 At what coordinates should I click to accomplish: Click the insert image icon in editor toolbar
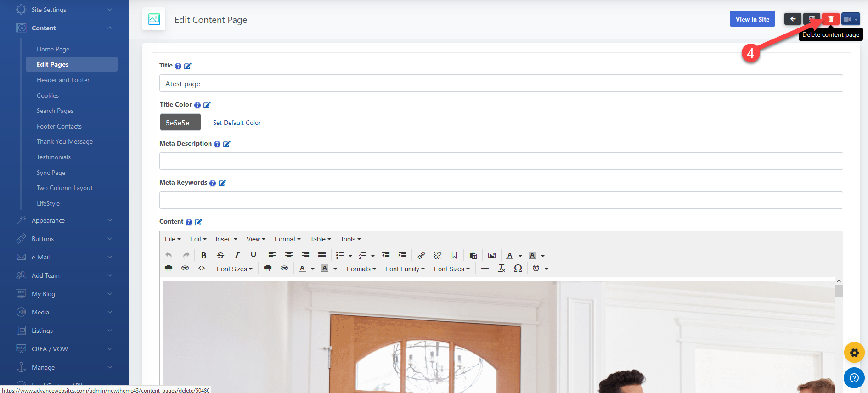click(x=491, y=255)
